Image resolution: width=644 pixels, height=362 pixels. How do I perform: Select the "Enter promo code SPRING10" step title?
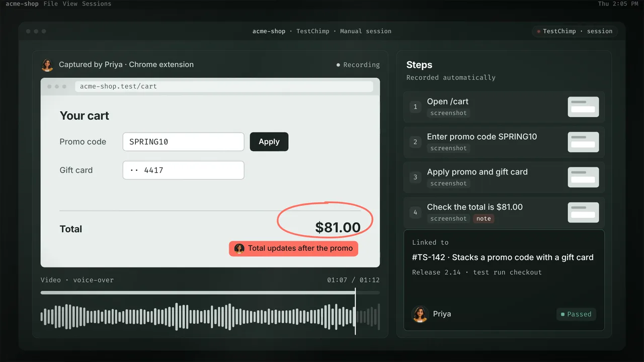tap(482, 137)
